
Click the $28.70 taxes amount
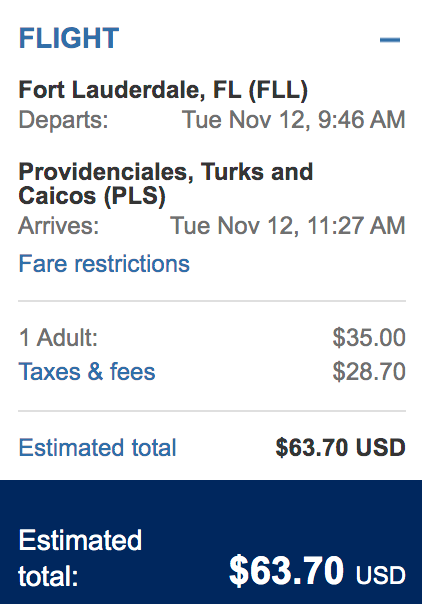coord(369,372)
